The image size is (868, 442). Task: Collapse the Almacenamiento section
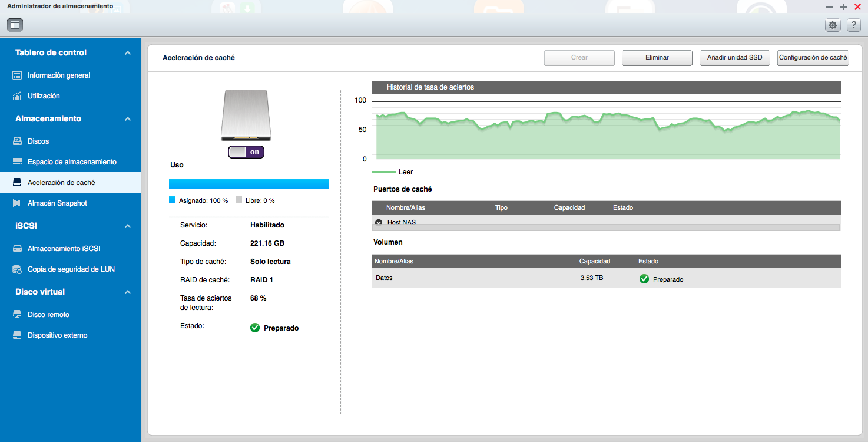pos(128,119)
